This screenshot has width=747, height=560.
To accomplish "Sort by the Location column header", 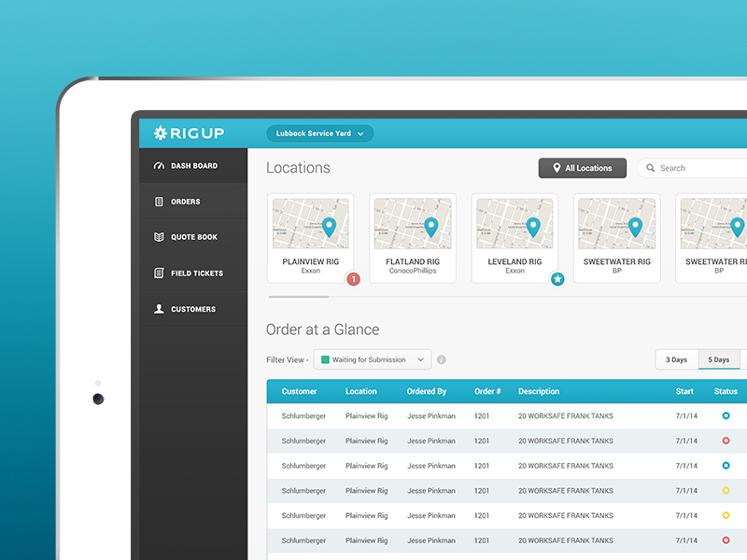I will pyautogui.click(x=360, y=391).
